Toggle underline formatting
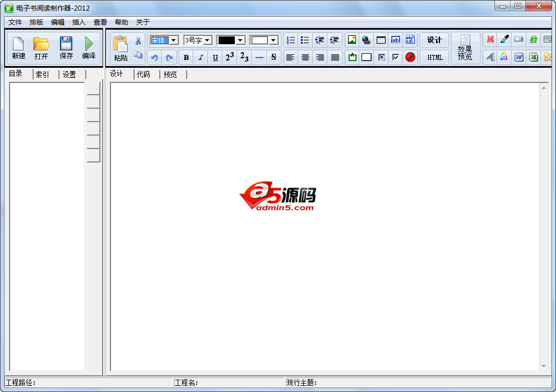 point(215,58)
